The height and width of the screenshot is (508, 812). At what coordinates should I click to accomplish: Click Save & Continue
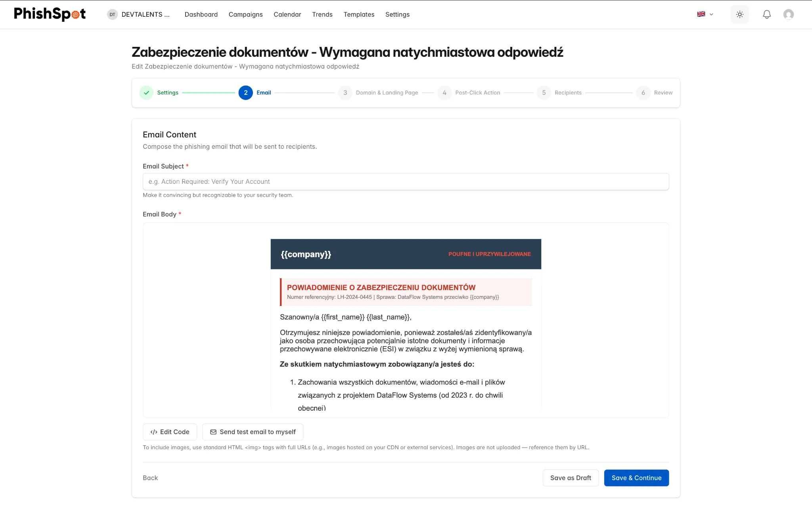(636, 478)
